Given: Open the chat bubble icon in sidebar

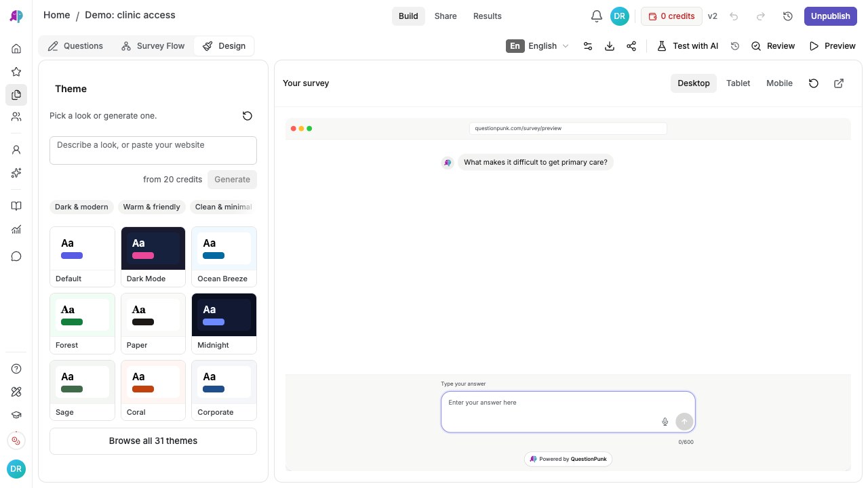Looking at the screenshot, I should [x=16, y=256].
